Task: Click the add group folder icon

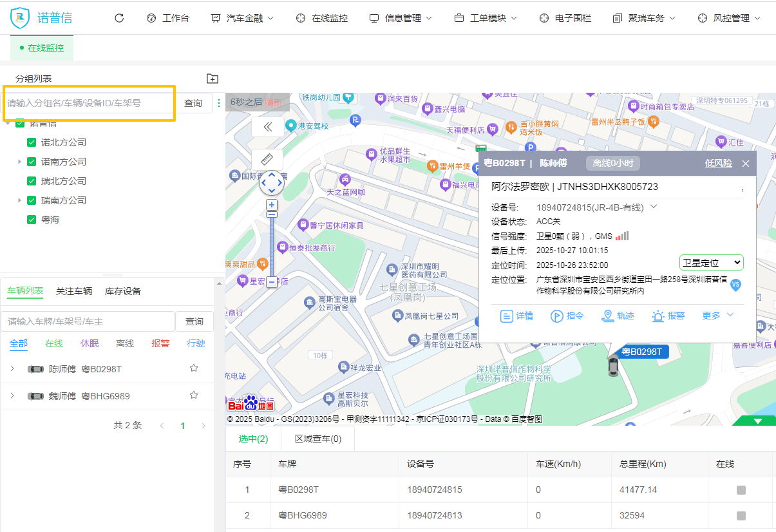Action: click(213, 79)
